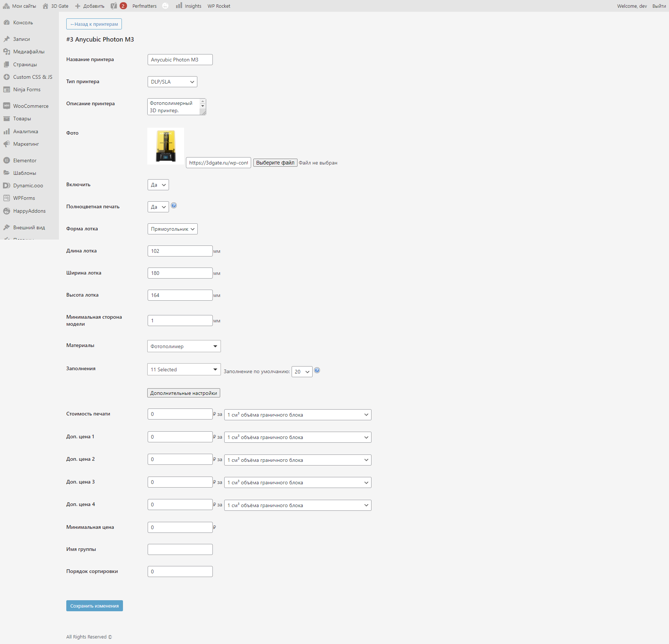The image size is (669, 644).
Task: Click the Минимальная цена input field
Action: [x=180, y=527]
